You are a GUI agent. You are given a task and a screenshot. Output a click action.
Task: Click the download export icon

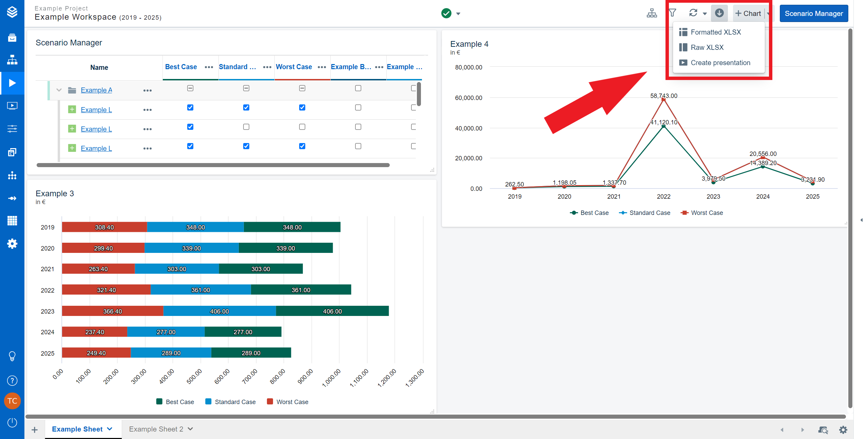click(x=719, y=13)
